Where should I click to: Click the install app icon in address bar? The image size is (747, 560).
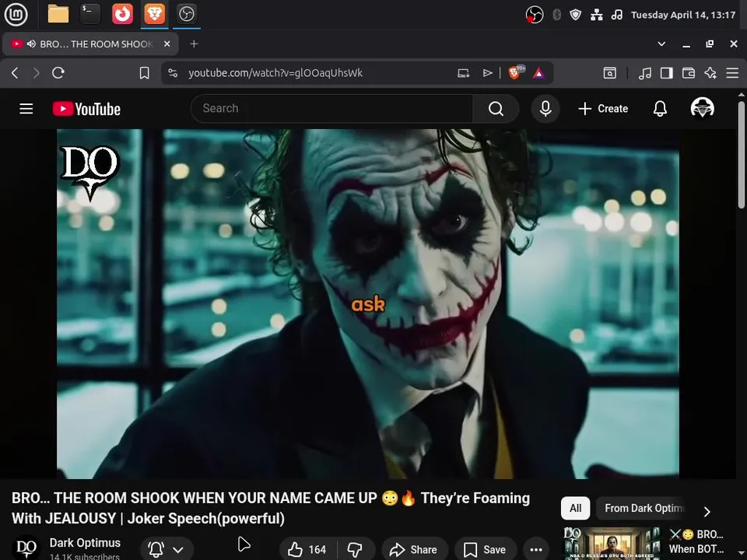coord(464,73)
